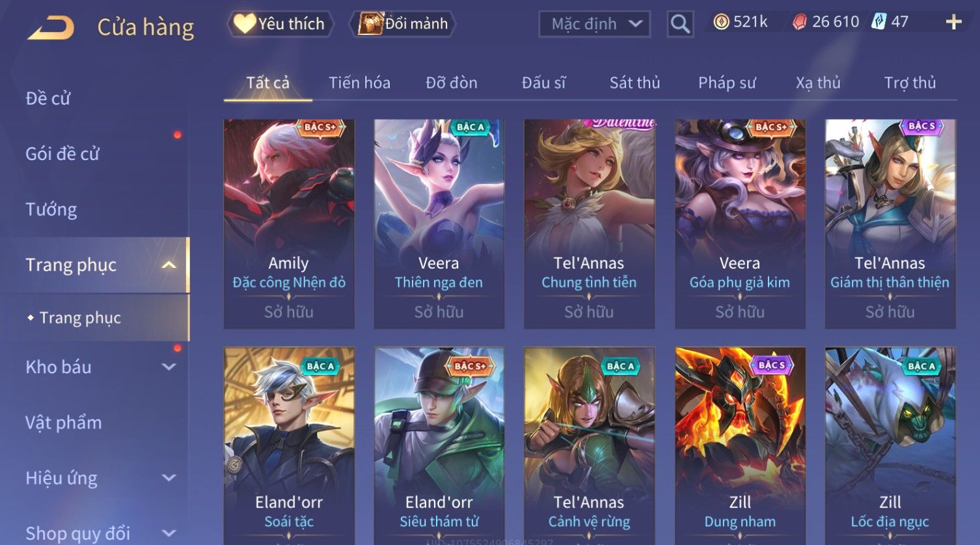Go back using the golden return arrow
The image size is (980, 545).
(51, 28)
